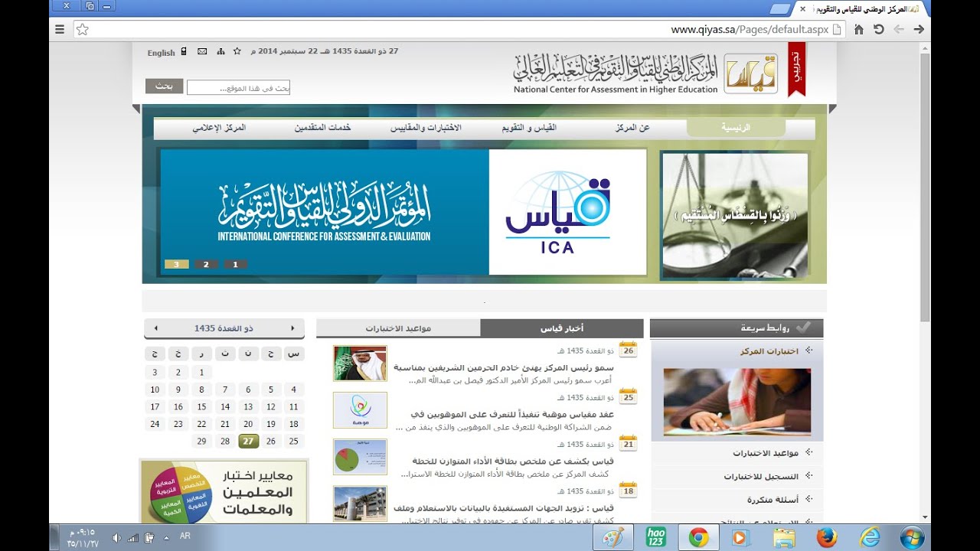Open اختبارات المركز quick link
Screen dimensions: 980x551
(x=769, y=352)
